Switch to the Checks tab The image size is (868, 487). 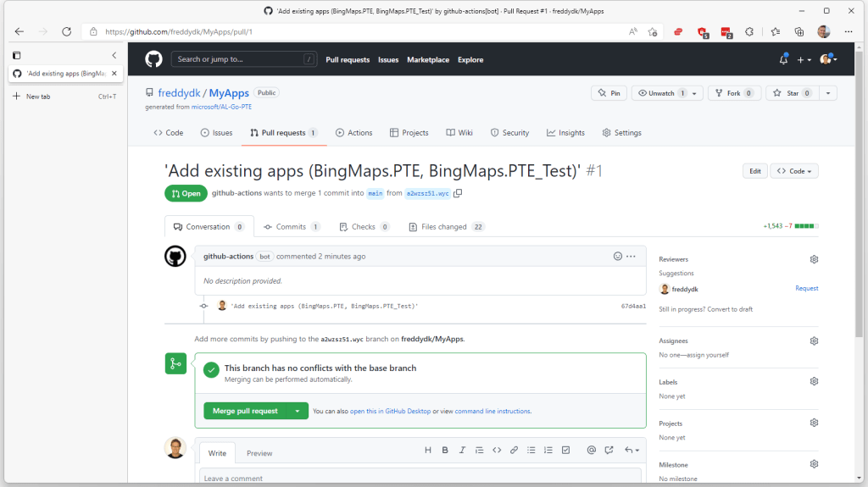tap(364, 227)
